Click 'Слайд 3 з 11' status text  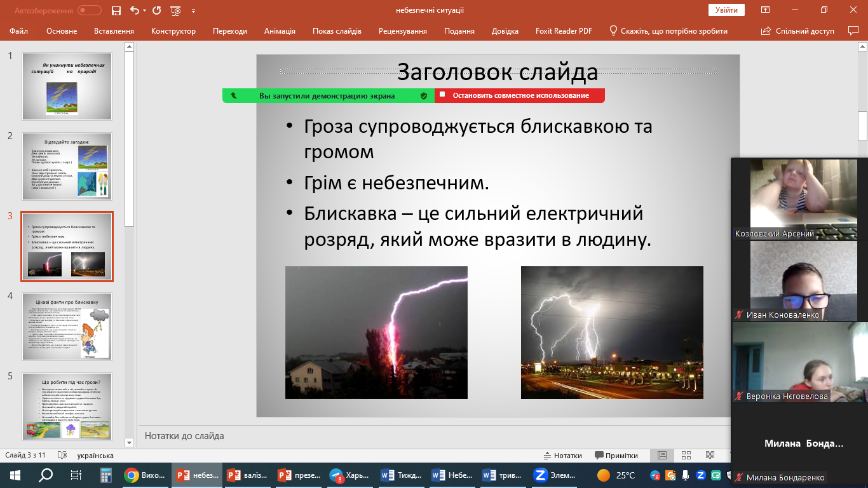25,456
